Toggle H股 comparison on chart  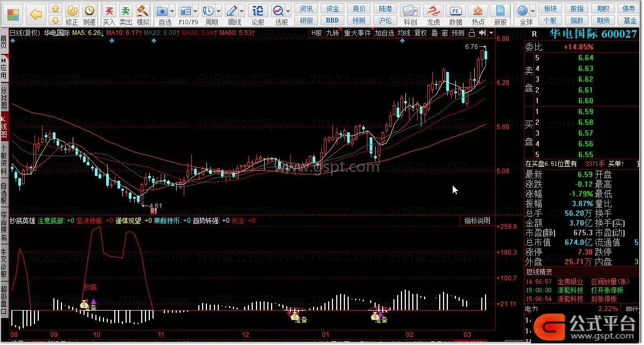point(317,33)
